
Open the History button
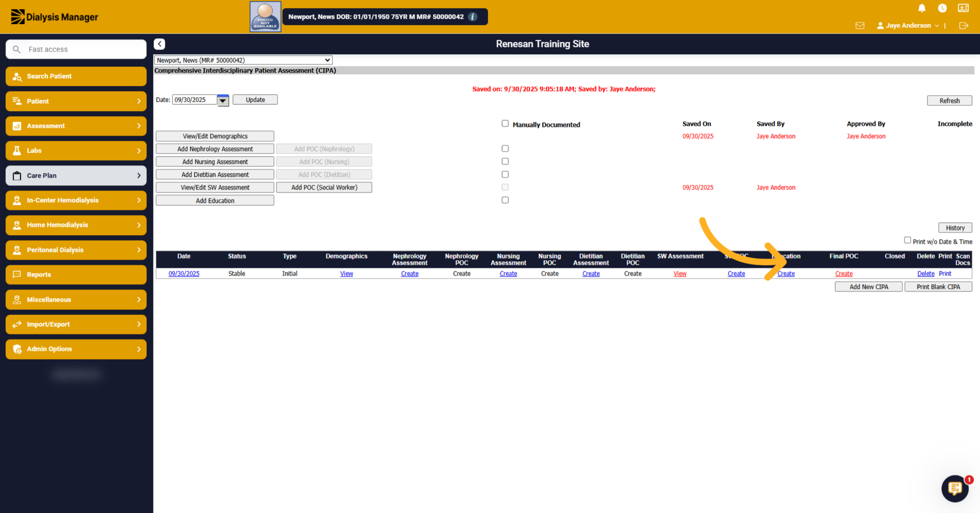click(x=955, y=228)
